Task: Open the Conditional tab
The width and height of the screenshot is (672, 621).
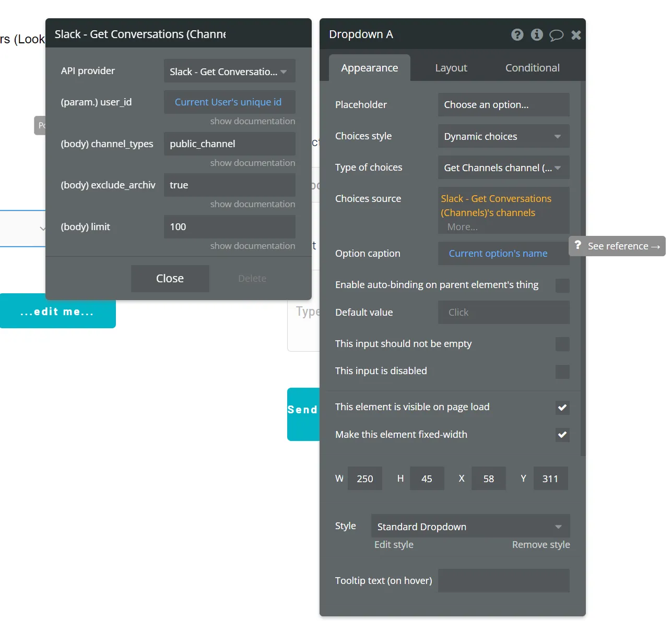Action: point(533,68)
